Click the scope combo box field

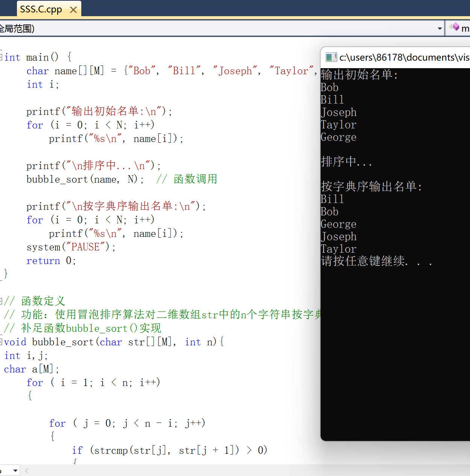(221, 29)
